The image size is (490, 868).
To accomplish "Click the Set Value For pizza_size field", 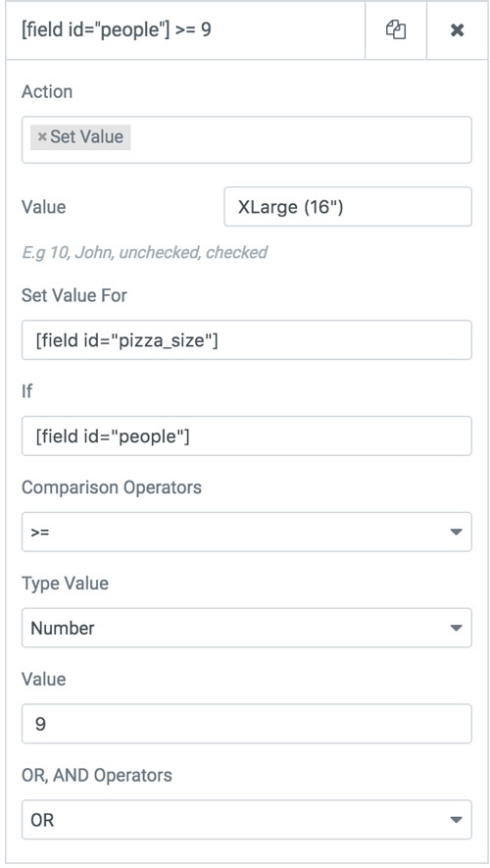I will point(247,340).
